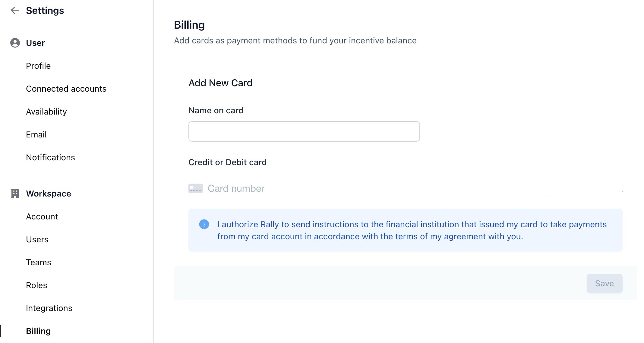Select Email in settings sidebar
This screenshot has height=343, width=644.
pyautogui.click(x=36, y=134)
